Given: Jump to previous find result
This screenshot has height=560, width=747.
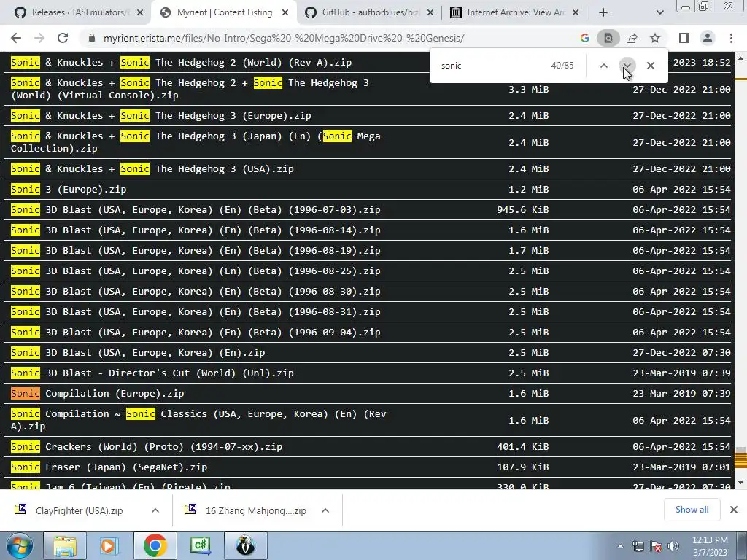Looking at the screenshot, I should 603,66.
